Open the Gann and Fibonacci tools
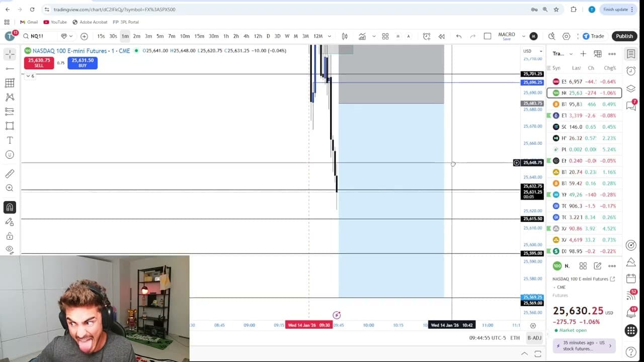The width and height of the screenshot is (644, 362). tap(10, 83)
